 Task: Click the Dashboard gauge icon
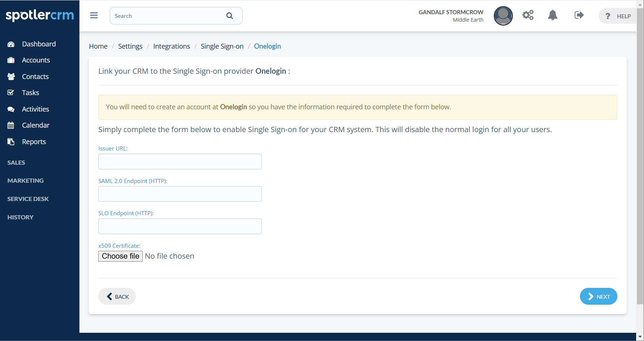click(x=11, y=44)
